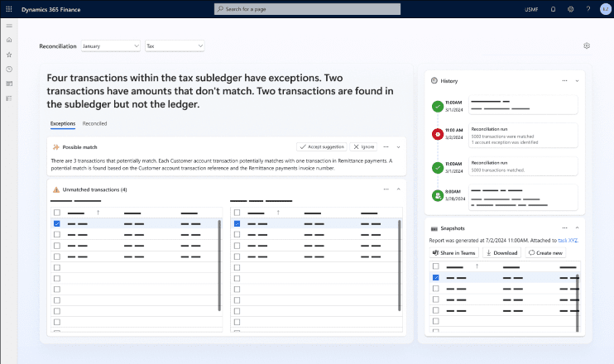Collapse the Unmatched transactions section
614x364 pixels.
tap(399, 189)
